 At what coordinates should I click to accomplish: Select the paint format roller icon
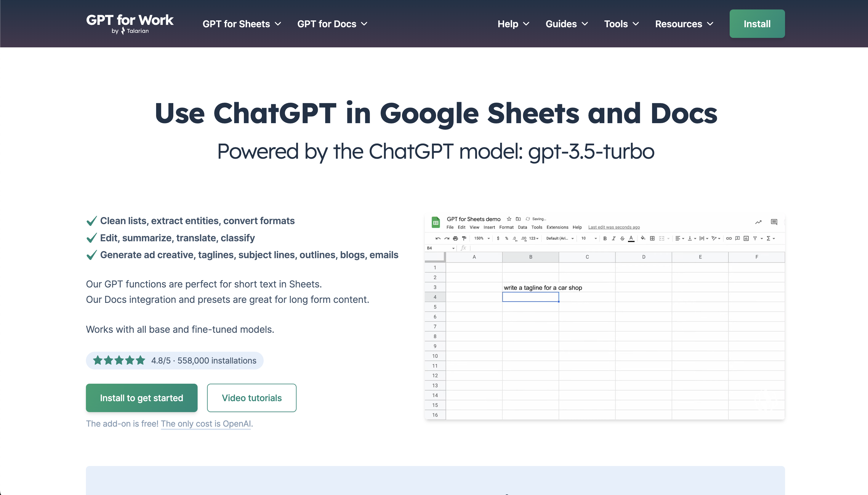pos(464,238)
